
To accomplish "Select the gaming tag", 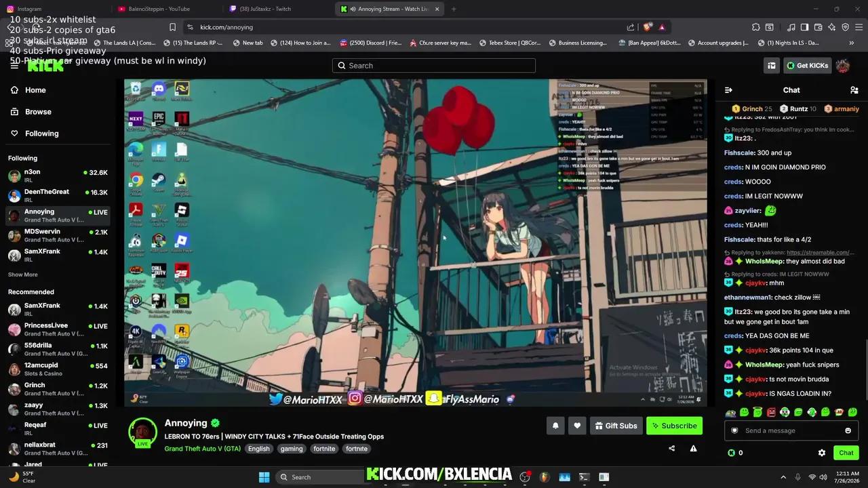I will pos(292,449).
